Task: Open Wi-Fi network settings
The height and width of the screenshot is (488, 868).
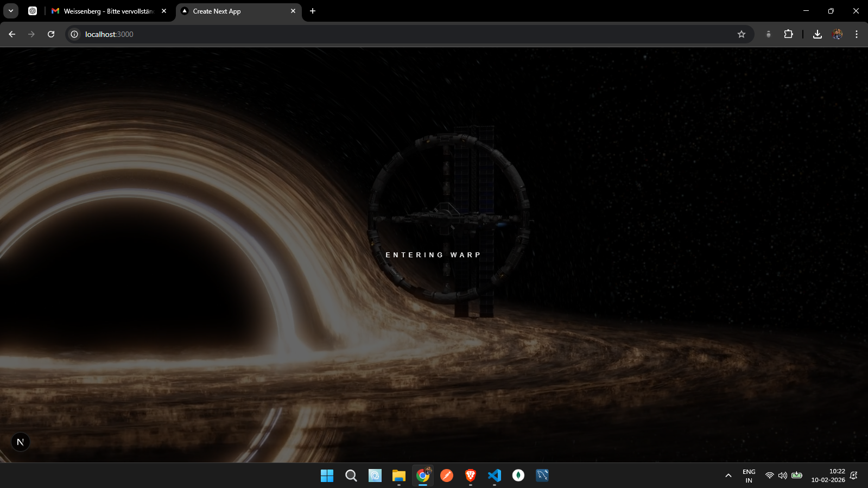Action: point(769,476)
